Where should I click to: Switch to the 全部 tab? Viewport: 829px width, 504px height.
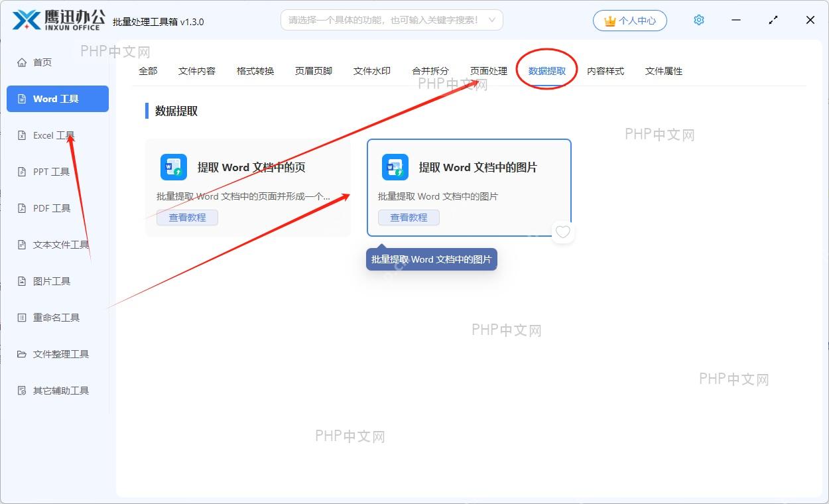click(148, 71)
